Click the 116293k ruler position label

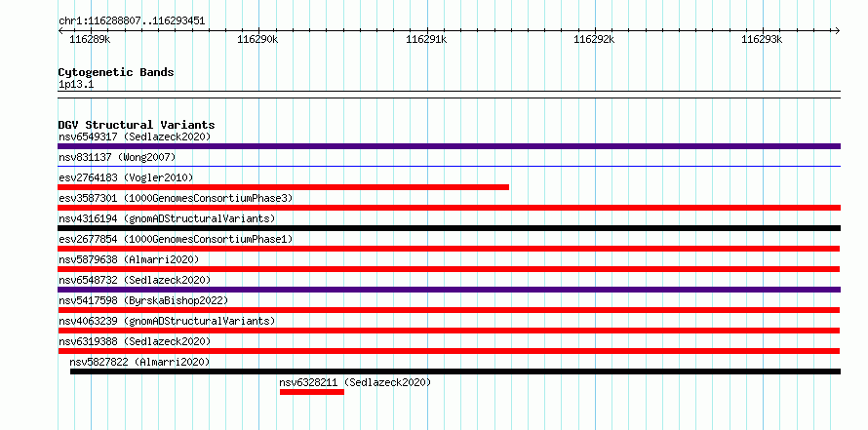[x=762, y=39]
